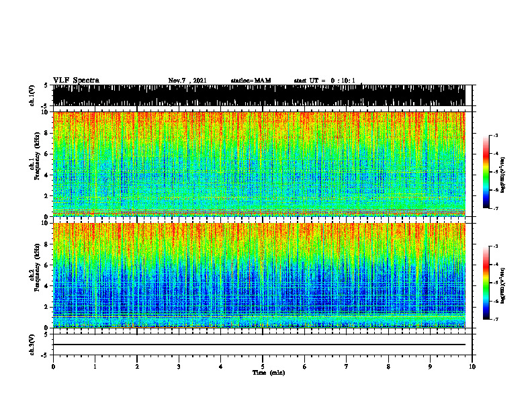The height and width of the screenshot is (411, 532).
Task: Click the "ch.1(V)" waveform axis label
Action: tap(32, 95)
